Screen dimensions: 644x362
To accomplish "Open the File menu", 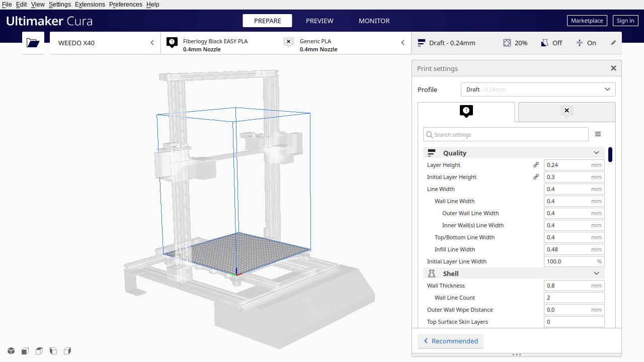I will 7,5.
